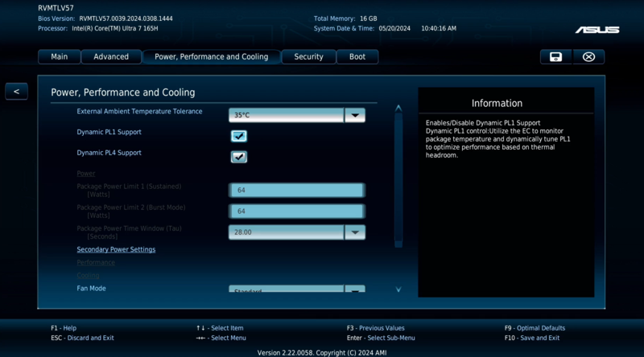Click the Select Menu arrows hint
Screen dimensions: 644x357
click(x=221, y=339)
